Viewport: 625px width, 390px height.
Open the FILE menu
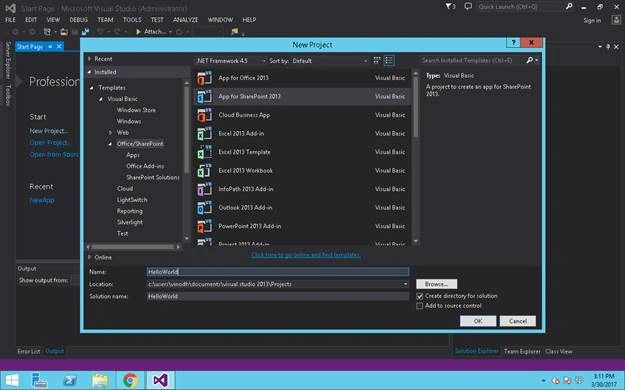click(10, 20)
